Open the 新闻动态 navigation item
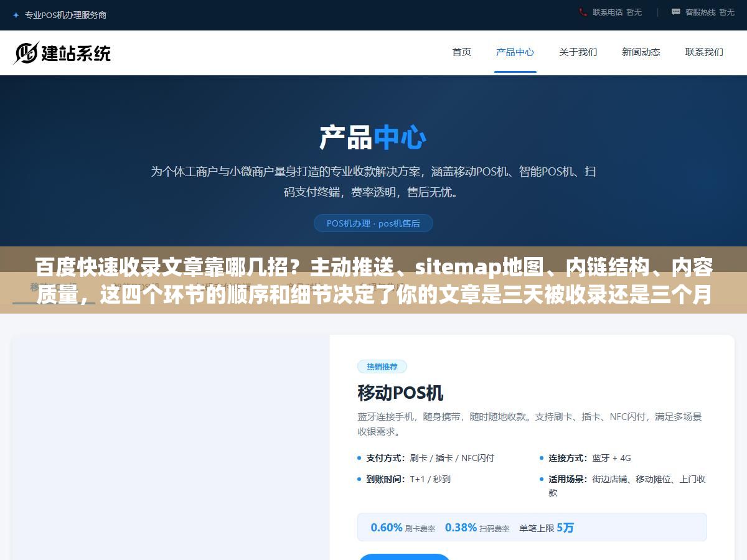 pos(641,52)
